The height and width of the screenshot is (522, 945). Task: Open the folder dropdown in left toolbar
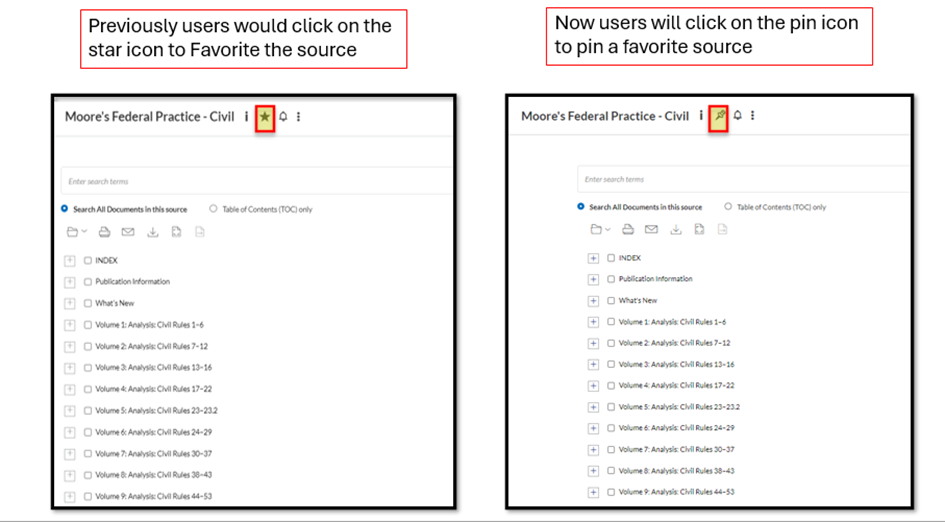click(x=77, y=231)
